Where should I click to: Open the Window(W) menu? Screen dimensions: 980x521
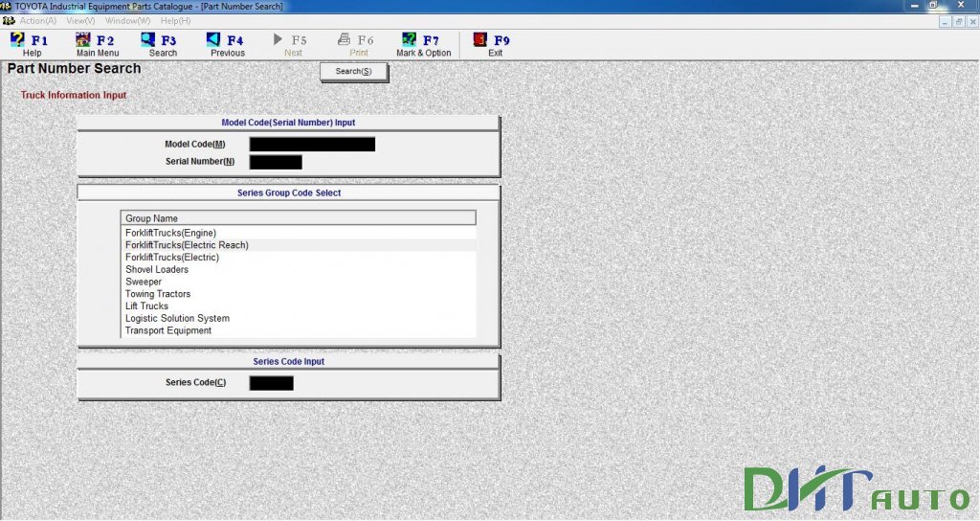pyautogui.click(x=127, y=21)
